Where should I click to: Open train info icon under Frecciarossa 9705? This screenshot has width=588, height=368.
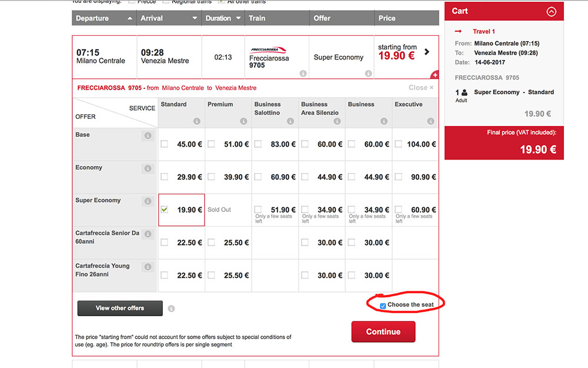click(x=303, y=74)
